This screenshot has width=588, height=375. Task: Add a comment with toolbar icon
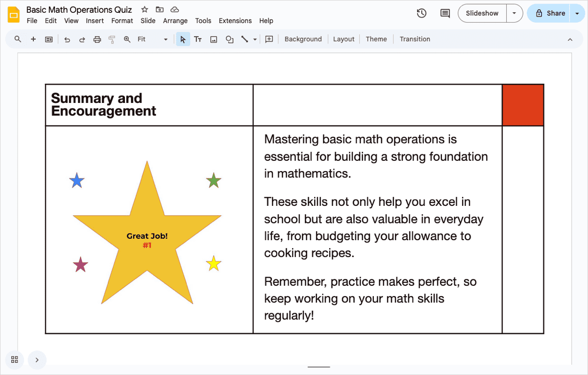tap(269, 39)
